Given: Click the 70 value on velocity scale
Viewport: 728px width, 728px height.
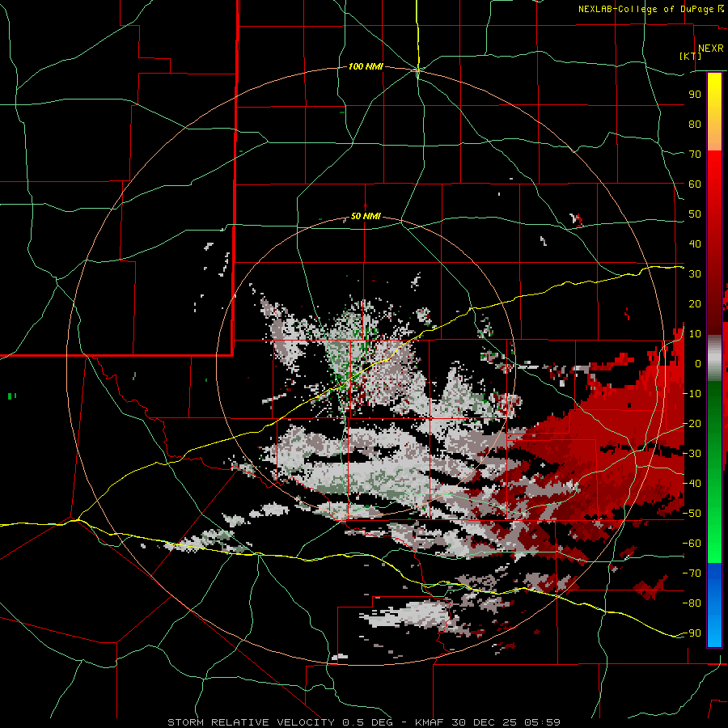Looking at the screenshot, I should (x=695, y=154).
